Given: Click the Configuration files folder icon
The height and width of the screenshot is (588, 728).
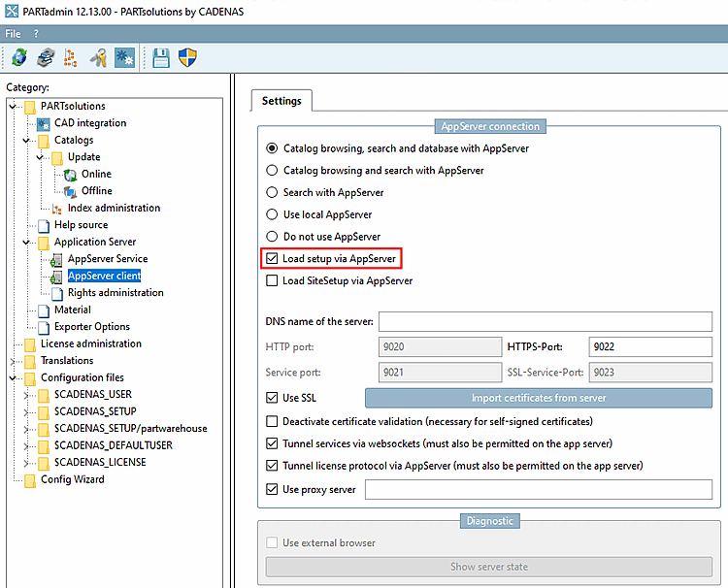Looking at the screenshot, I should 30,378.
